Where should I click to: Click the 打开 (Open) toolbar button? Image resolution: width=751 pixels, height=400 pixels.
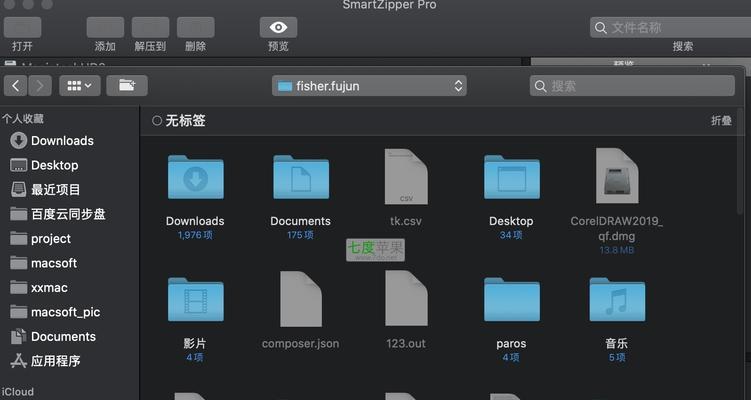pos(22,27)
